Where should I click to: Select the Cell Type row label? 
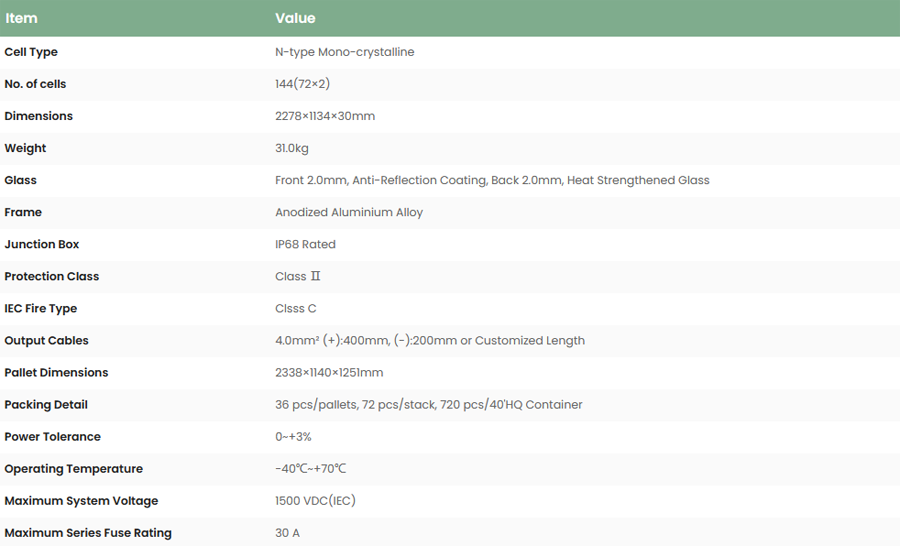coord(31,52)
